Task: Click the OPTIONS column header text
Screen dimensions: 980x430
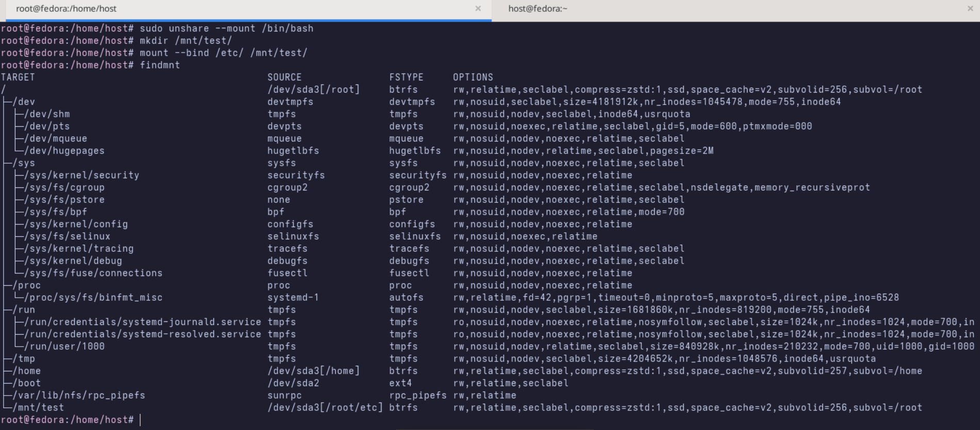Action: [473, 77]
